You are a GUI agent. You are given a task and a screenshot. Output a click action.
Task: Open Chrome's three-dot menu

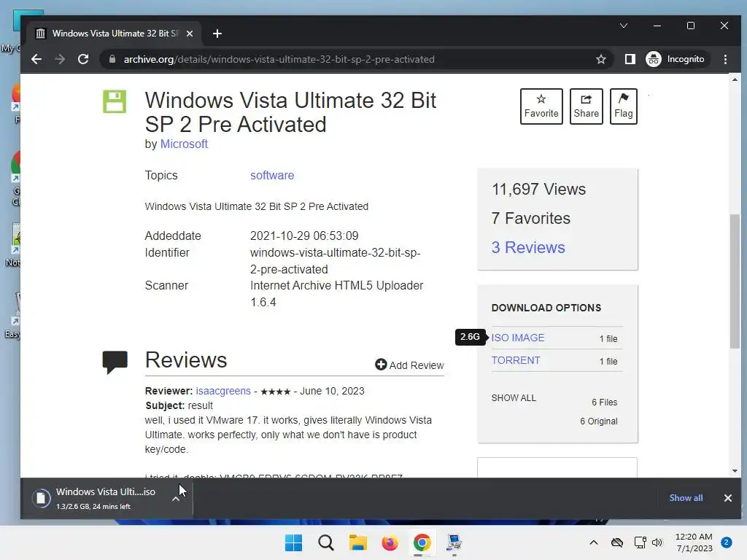coord(725,59)
